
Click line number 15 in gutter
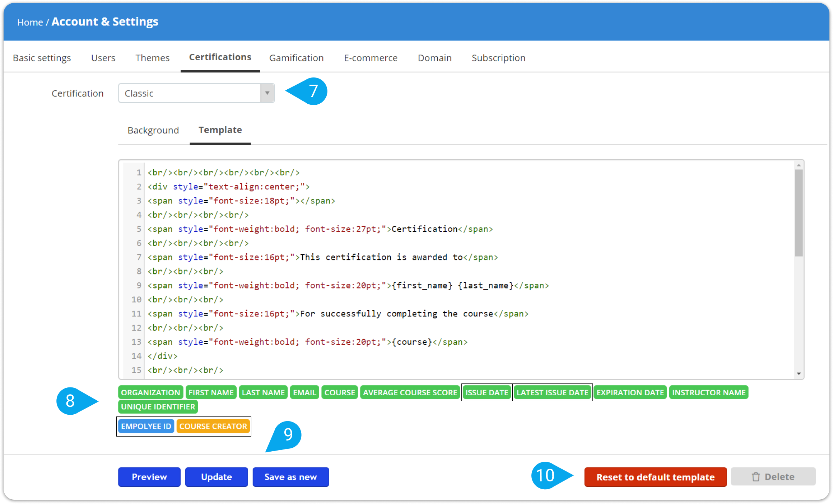[136, 370]
